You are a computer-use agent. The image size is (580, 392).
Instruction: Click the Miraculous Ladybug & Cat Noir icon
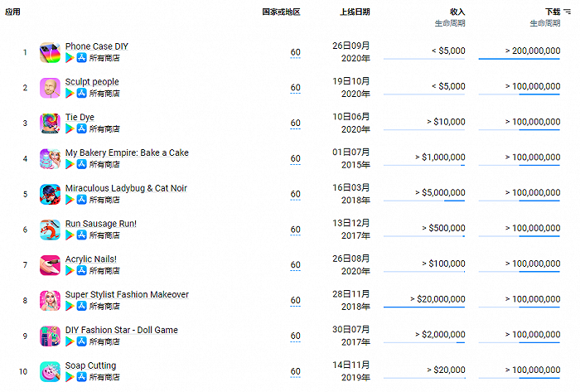tap(50, 194)
